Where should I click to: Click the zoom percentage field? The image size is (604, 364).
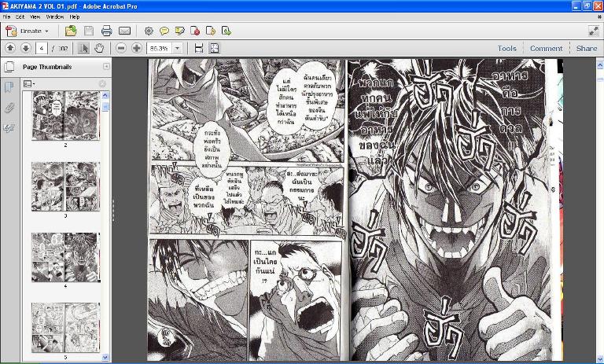(159, 49)
